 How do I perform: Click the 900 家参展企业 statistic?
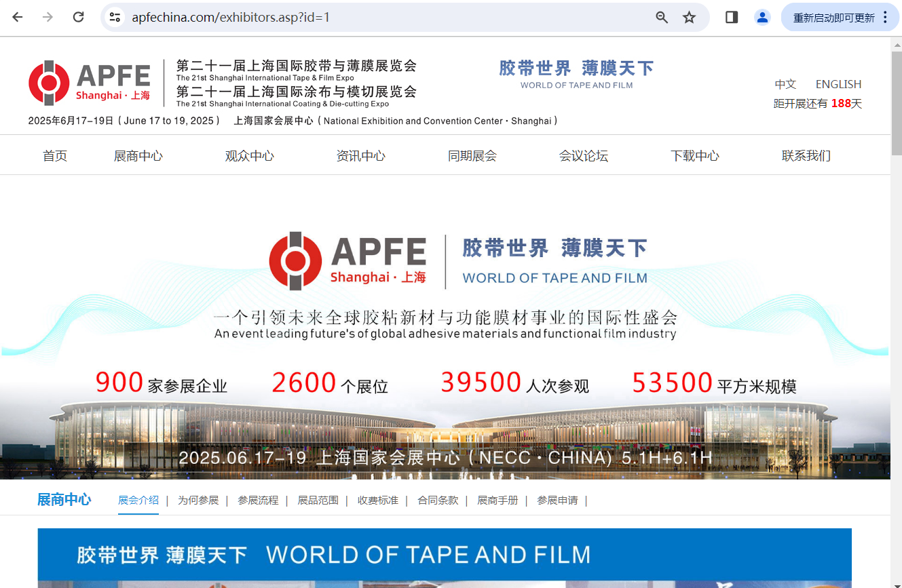pyautogui.click(x=161, y=384)
